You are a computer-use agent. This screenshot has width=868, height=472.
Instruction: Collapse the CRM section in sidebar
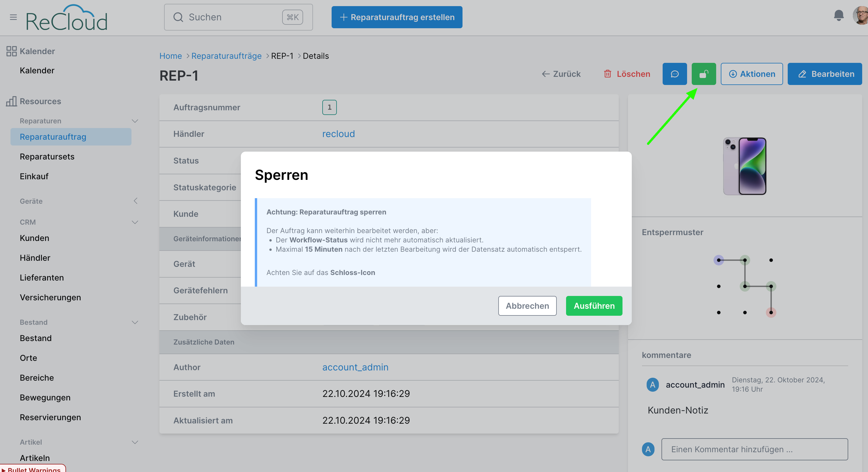(135, 222)
